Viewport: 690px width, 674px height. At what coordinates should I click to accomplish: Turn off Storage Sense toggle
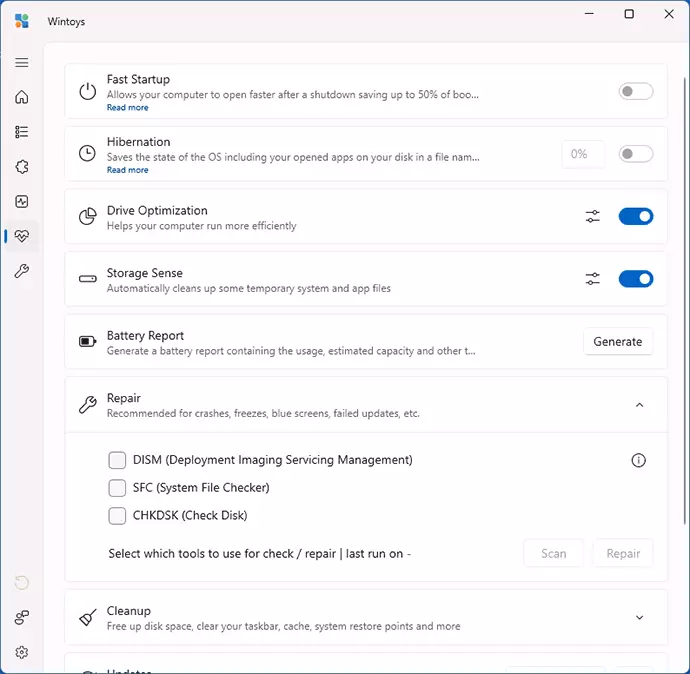[636, 278]
